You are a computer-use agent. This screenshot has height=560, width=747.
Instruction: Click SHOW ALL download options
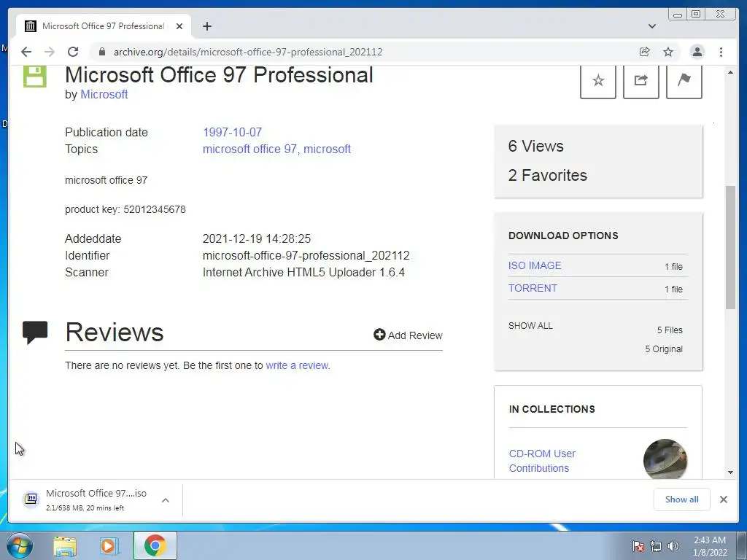(530, 326)
